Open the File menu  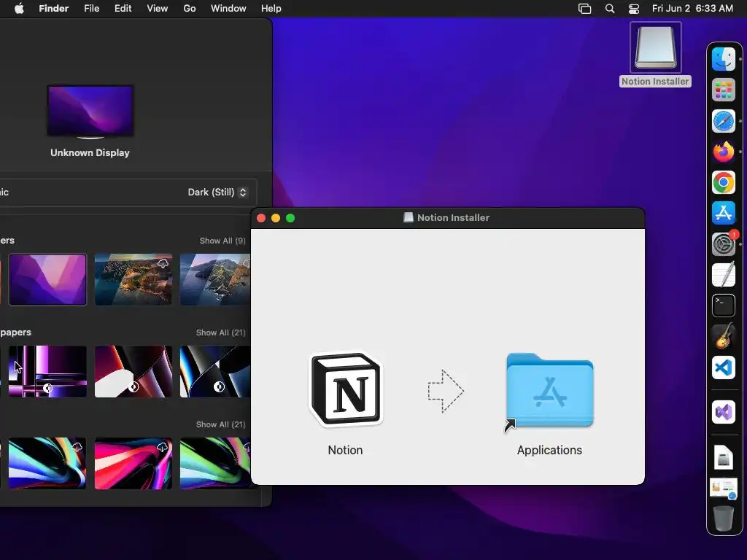(x=91, y=8)
